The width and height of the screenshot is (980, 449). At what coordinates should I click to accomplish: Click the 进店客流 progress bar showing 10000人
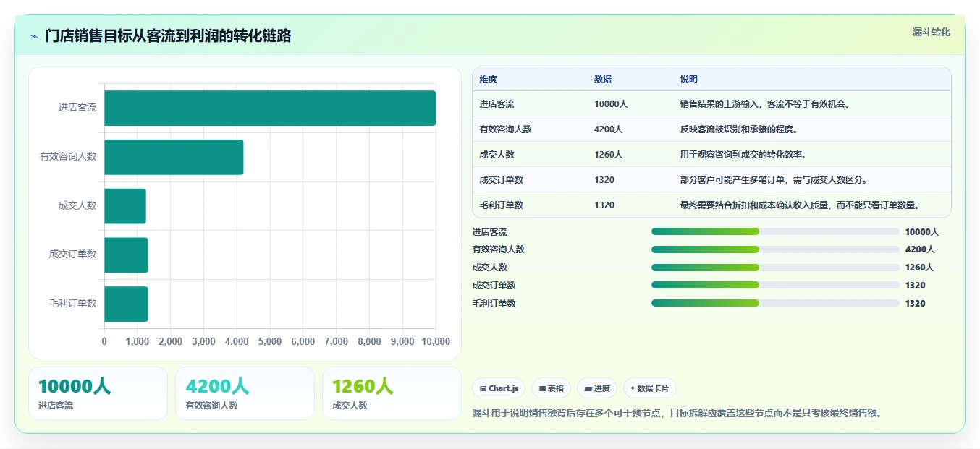tap(775, 231)
